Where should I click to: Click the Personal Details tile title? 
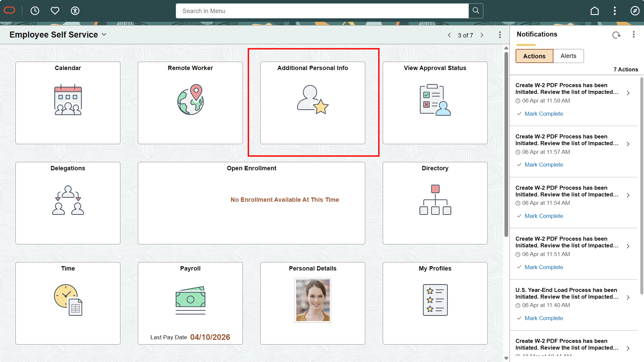point(313,268)
